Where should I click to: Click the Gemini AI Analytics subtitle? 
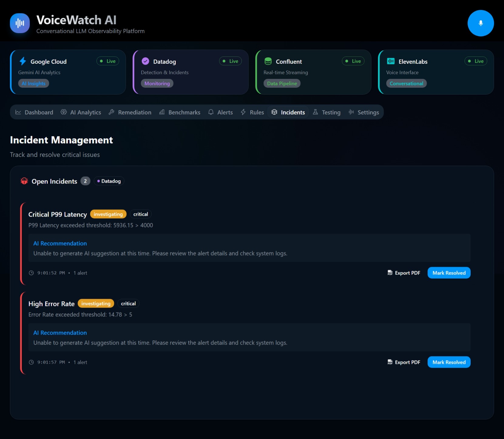coord(39,73)
